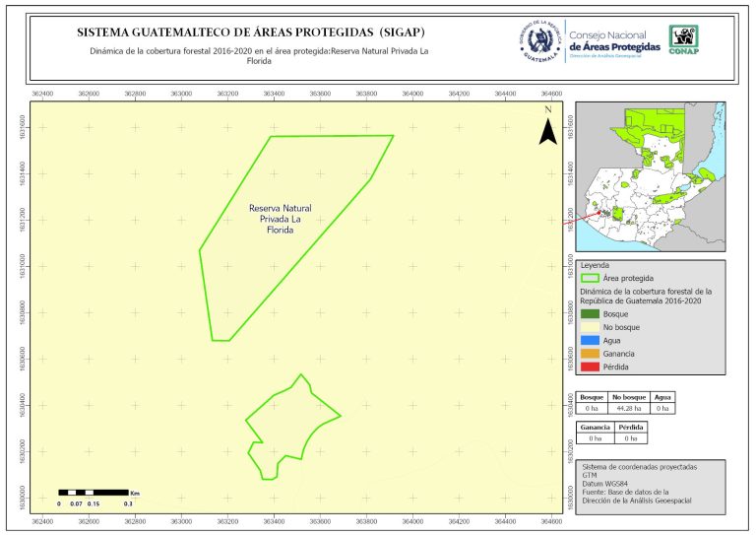Click the Pérdida column header in table
The width and height of the screenshot is (756, 535).
(x=631, y=428)
